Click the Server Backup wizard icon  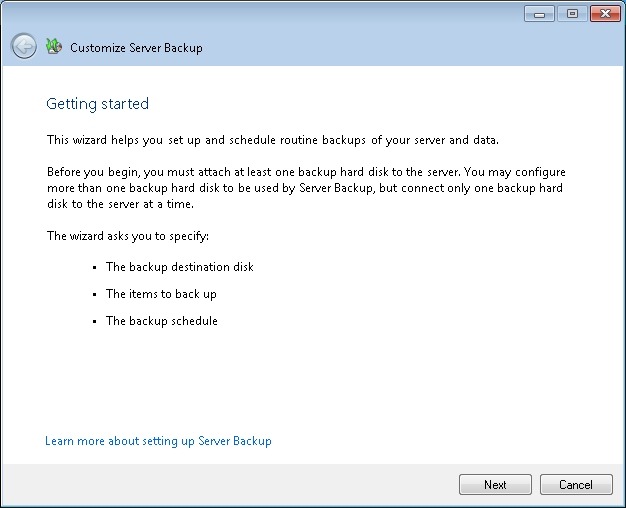(54, 46)
